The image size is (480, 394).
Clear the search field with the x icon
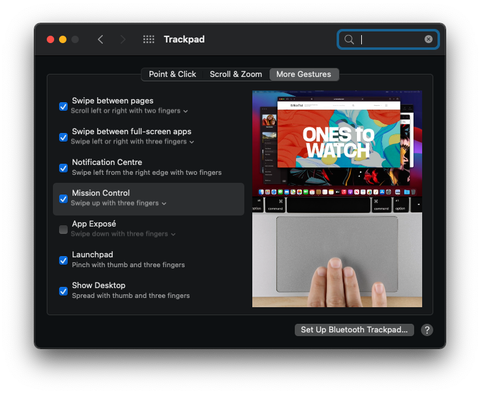(428, 39)
